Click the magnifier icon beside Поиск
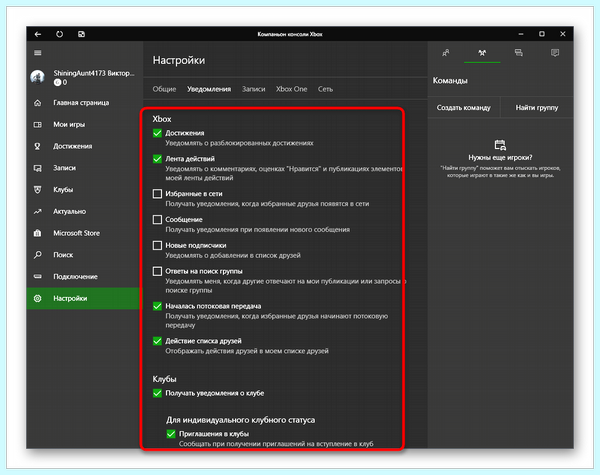The image size is (600, 475). click(38, 255)
